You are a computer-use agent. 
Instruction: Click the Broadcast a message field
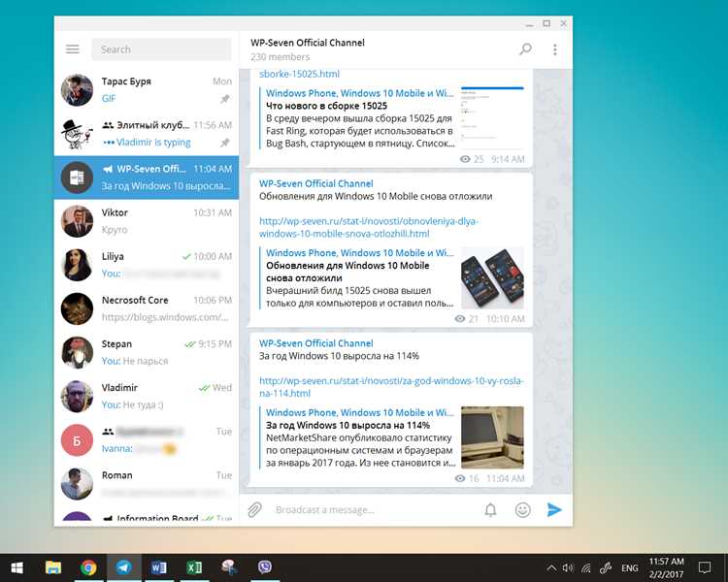coord(374,510)
